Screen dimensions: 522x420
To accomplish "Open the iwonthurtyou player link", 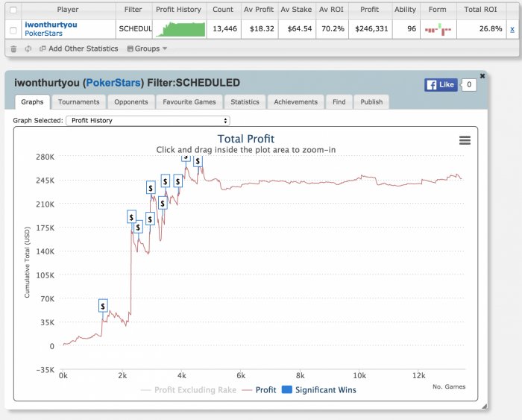I will coord(51,25).
